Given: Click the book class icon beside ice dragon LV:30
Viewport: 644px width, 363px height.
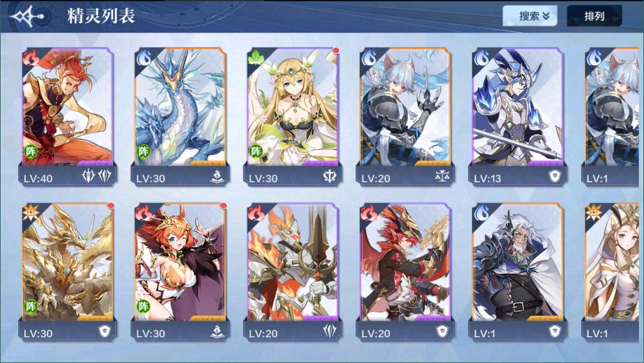Looking at the screenshot, I should (x=217, y=176).
